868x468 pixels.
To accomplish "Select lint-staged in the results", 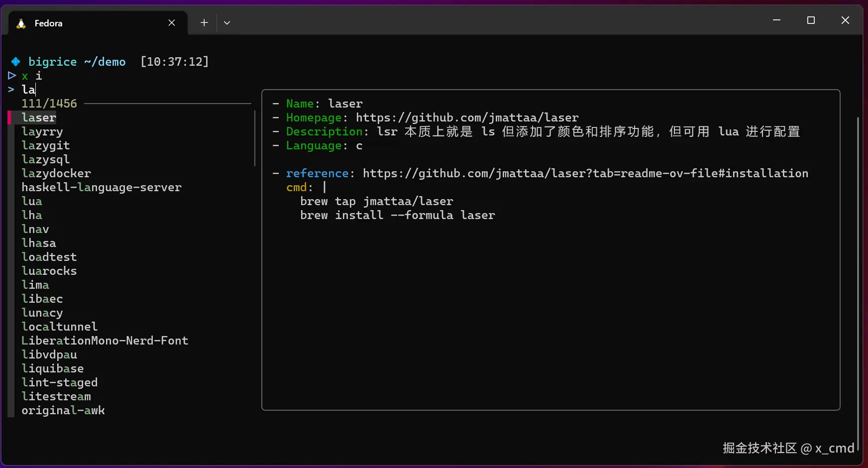I will pos(59,382).
